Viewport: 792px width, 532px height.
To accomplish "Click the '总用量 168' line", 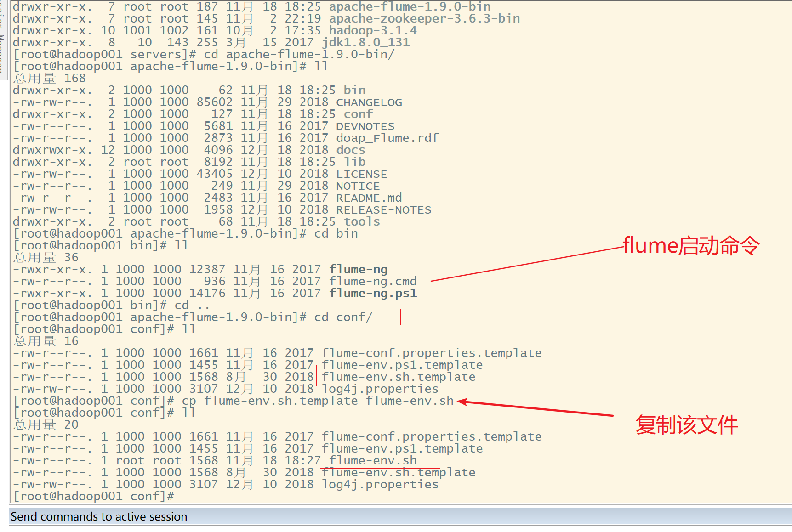I will click(x=50, y=79).
